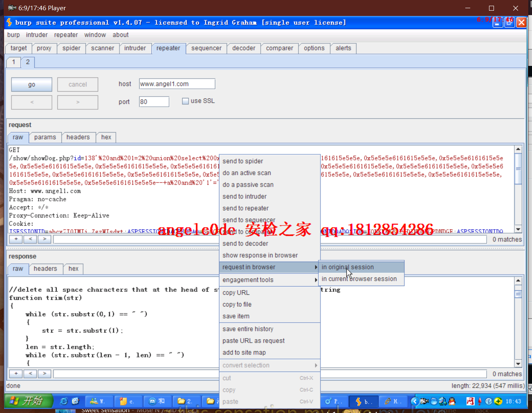The height and width of the screenshot is (413, 532).
Task: Expand engagement tools submenu
Action: pyautogui.click(x=270, y=280)
